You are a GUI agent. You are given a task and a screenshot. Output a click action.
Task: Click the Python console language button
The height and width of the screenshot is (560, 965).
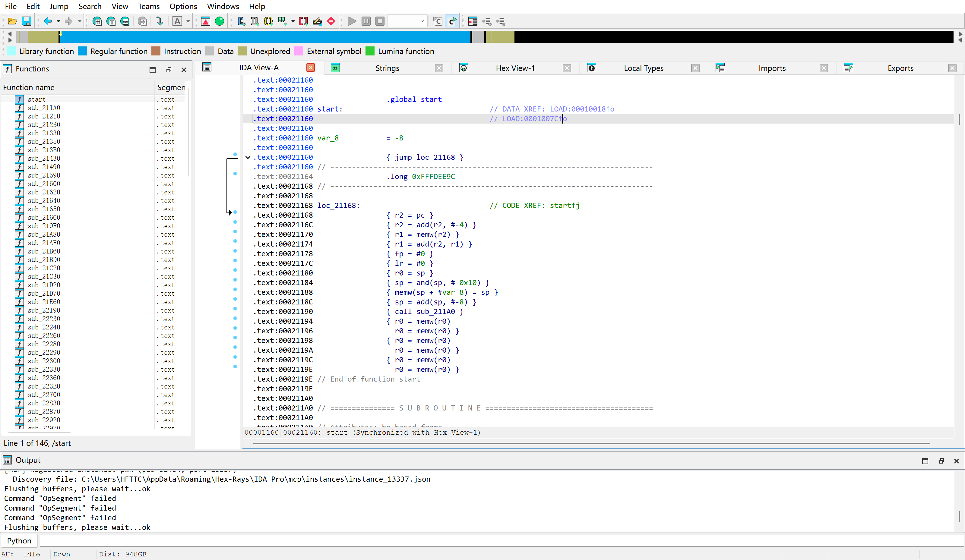(x=19, y=540)
